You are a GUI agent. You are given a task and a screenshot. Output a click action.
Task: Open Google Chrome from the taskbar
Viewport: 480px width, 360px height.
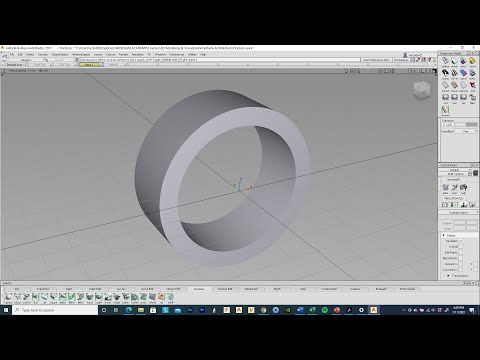pyautogui.click(x=263, y=310)
